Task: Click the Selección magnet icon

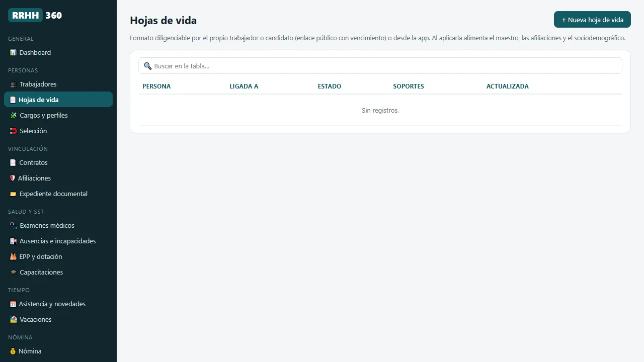Action: click(x=13, y=131)
